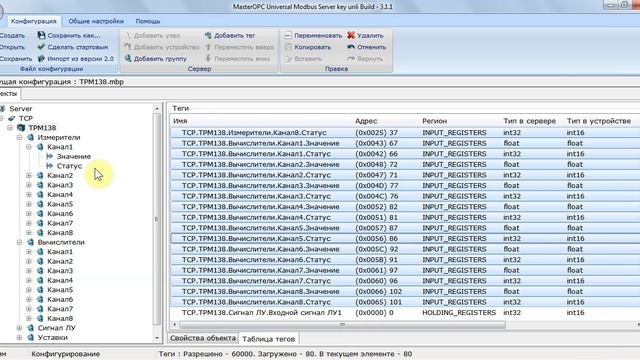Collapse the TPM138 device node
640x360 pixels.
(10, 128)
